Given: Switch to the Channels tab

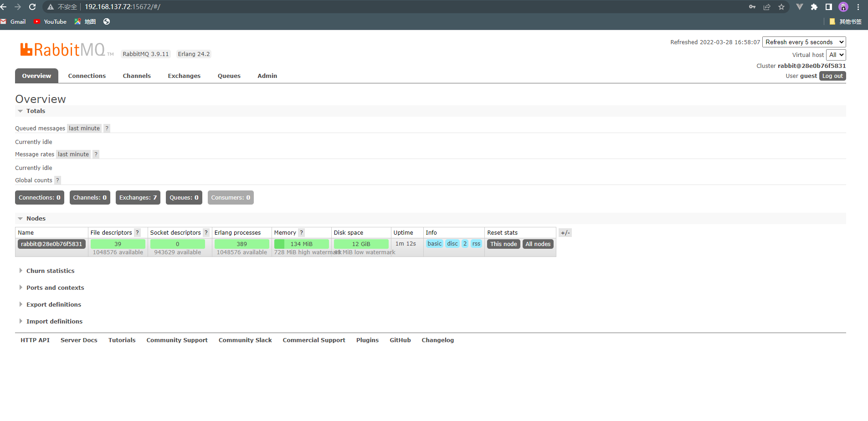Looking at the screenshot, I should [137, 76].
